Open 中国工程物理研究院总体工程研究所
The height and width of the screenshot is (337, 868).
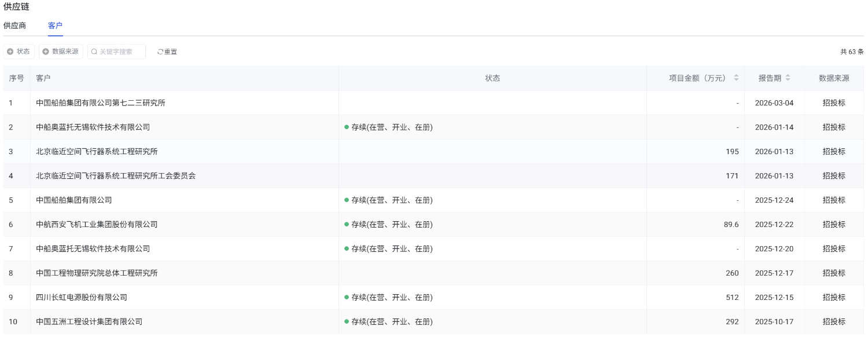97,273
